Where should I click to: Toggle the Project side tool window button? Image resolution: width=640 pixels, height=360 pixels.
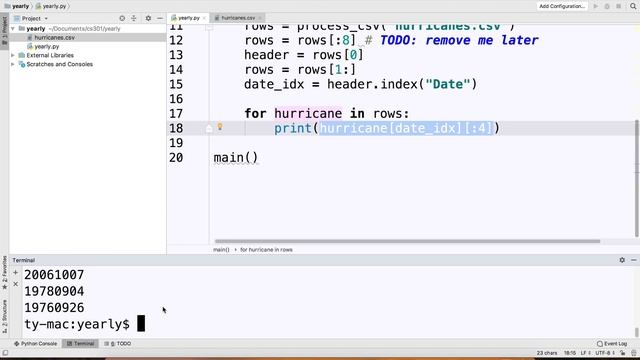point(4,31)
